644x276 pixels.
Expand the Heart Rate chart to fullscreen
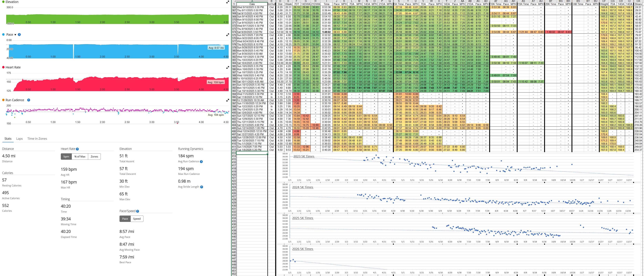coord(227,68)
